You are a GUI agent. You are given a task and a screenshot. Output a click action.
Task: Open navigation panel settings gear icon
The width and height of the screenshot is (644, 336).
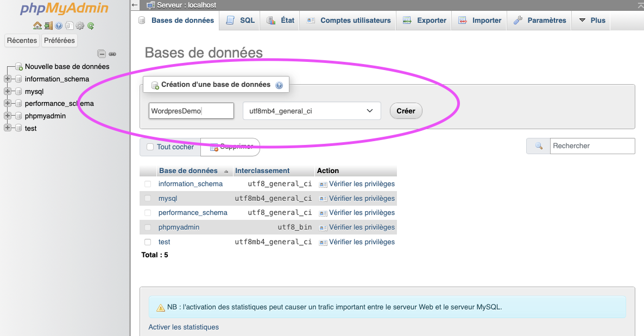click(80, 26)
